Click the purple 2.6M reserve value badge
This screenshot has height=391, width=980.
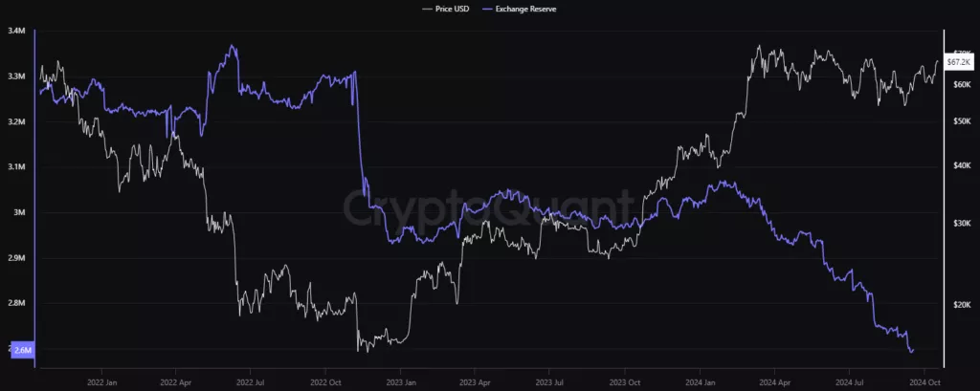(x=19, y=349)
